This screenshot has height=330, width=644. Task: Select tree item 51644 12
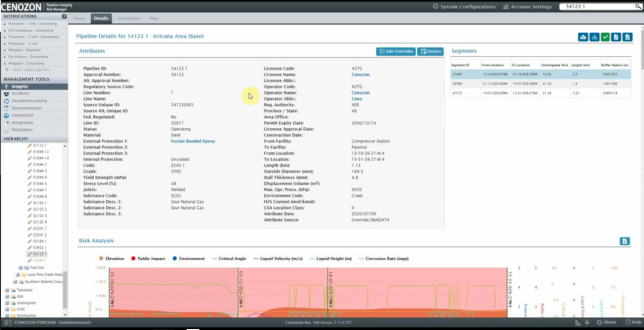pyautogui.click(x=41, y=152)
